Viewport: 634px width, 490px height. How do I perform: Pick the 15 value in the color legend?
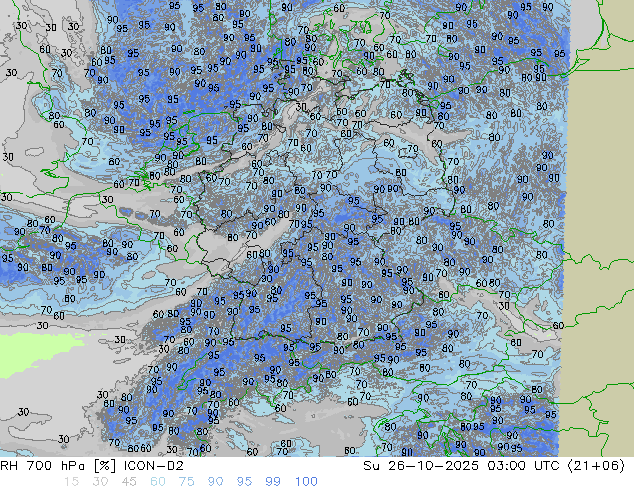pyautogui.click(x=71, y=482)
